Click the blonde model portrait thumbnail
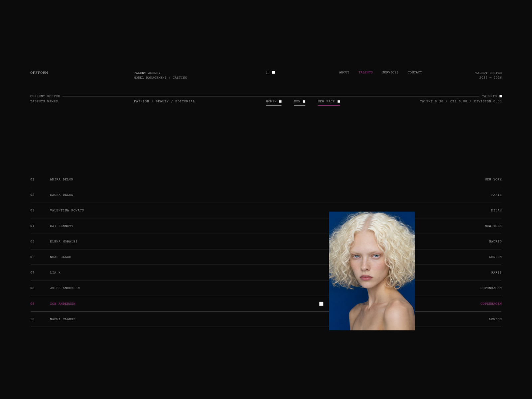The width and height of the screenshot is (532, 399). pyautogui.click(x=372, y=271)
